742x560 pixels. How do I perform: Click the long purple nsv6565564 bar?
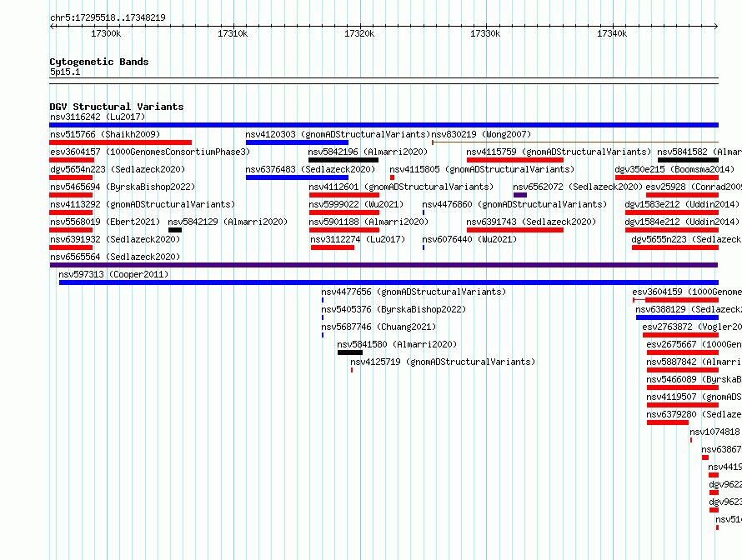(384, 265)
